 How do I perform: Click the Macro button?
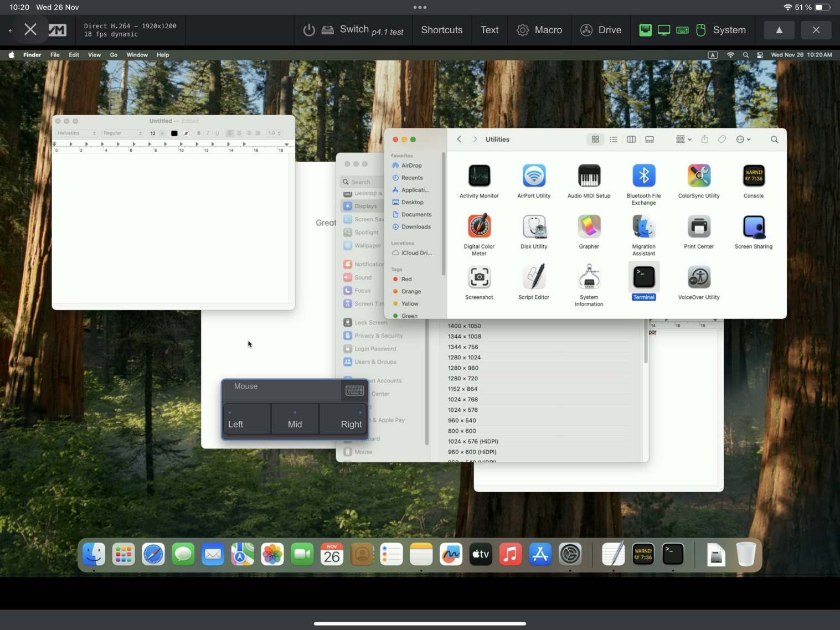pyautogui.click(x=539, y=30)
